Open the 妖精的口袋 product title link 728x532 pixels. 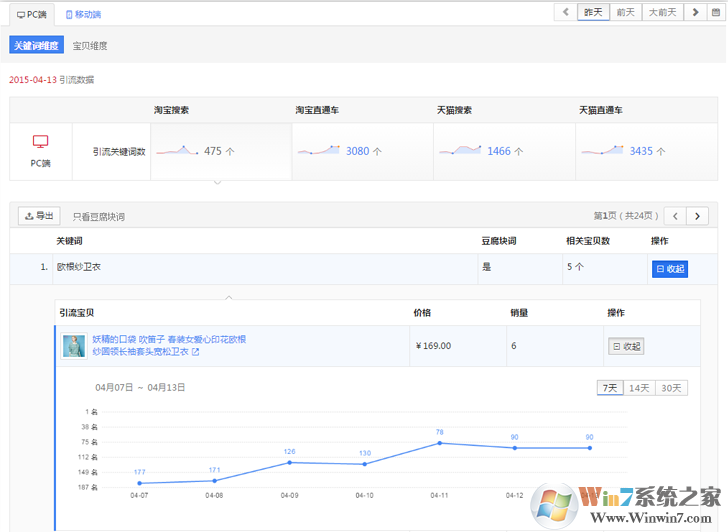pos(168,340)
